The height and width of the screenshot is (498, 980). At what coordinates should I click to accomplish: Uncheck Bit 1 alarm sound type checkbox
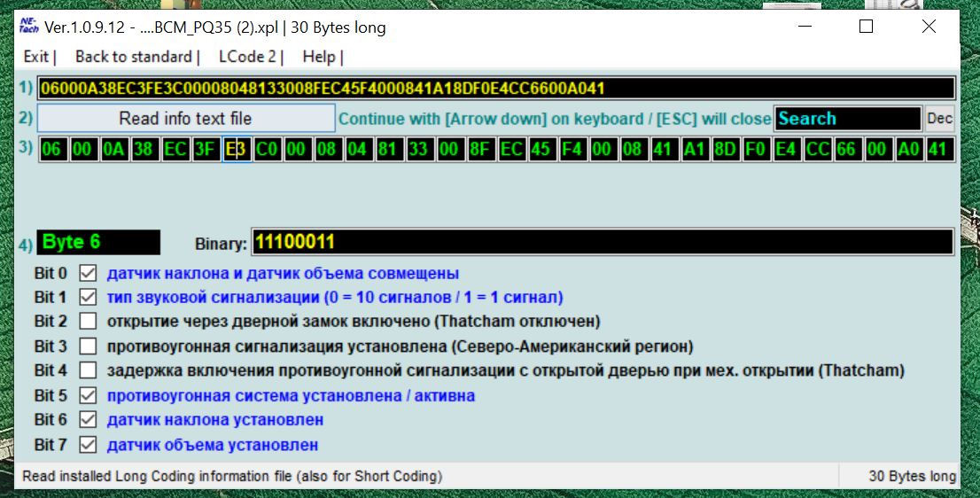88,298
